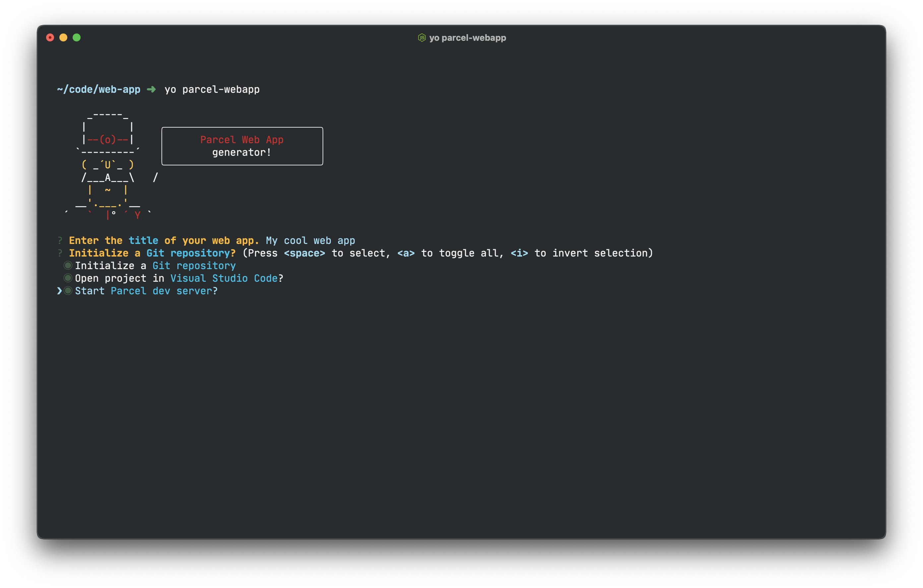The height and width of the screenshot is (588, 923).
Task: Toggle the Start Parcel dev server checkbox
Action: tap(68, 291)
